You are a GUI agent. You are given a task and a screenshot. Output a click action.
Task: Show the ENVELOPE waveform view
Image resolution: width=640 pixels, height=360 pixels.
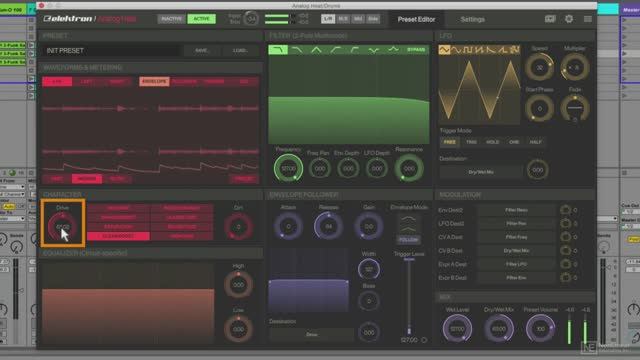(154, 82)
